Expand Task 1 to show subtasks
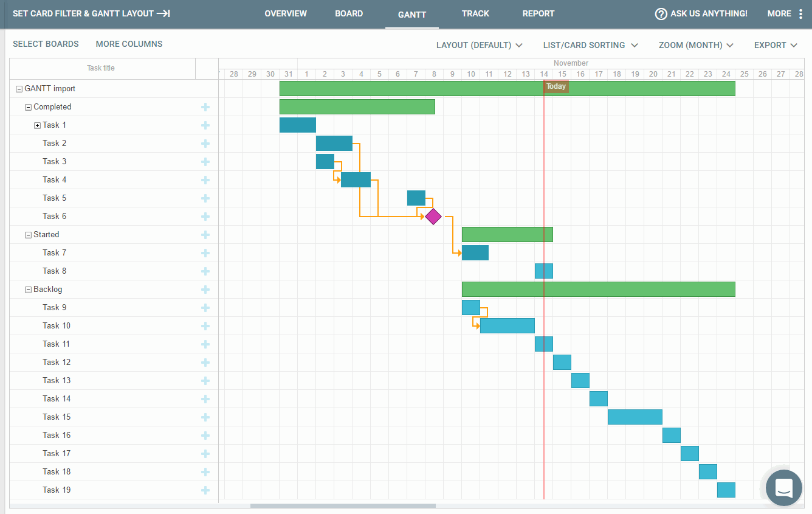Screen dimensions: 812x514 click(x=36, y=125)
